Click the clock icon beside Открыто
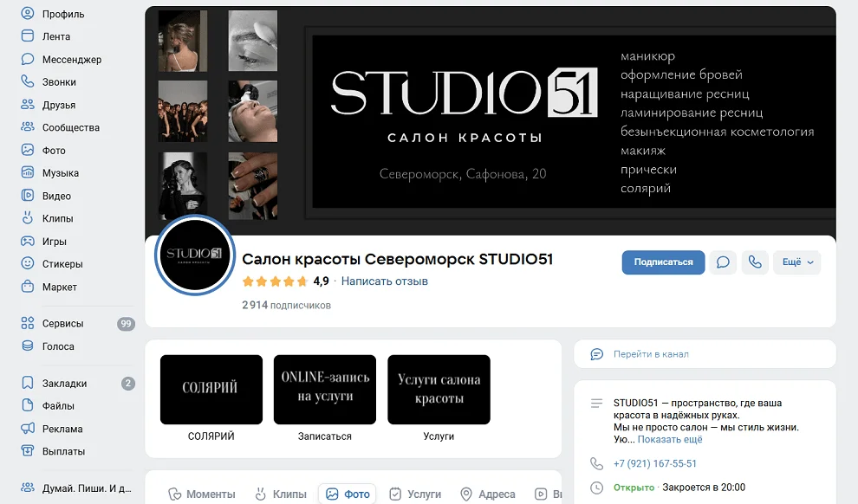858x504 pixels. tap(597, 487)
